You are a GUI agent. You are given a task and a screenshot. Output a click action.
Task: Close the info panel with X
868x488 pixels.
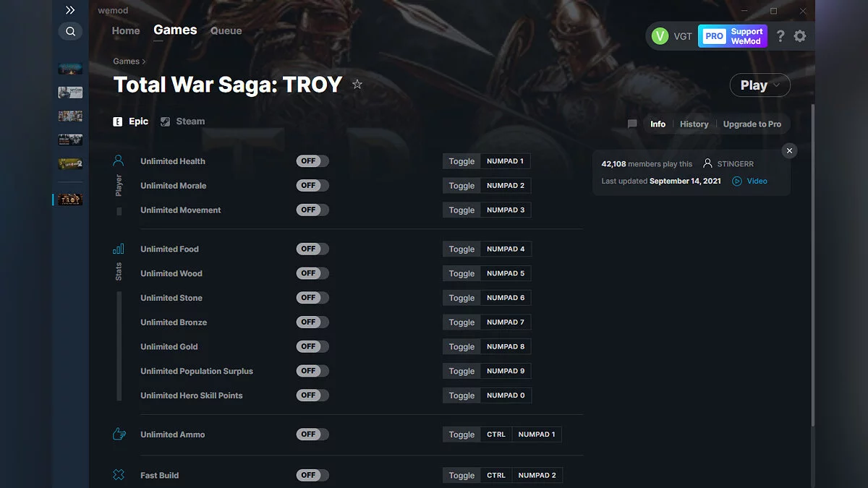[789, 150]
